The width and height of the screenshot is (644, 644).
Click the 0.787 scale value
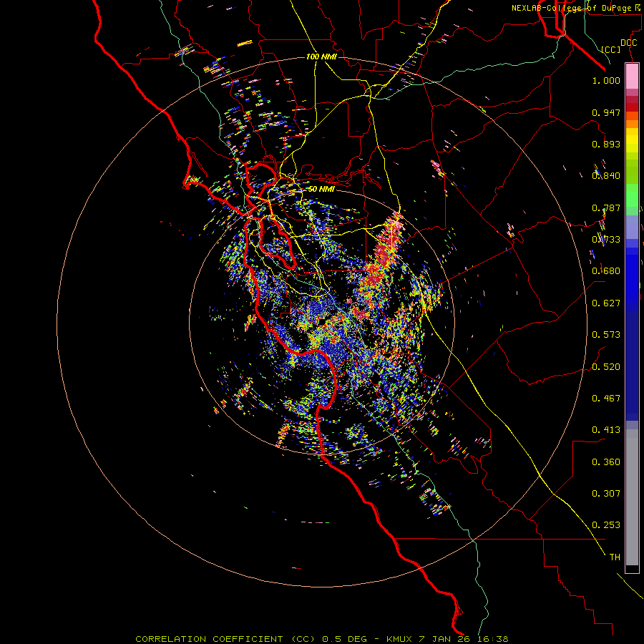click(x=606, y=208)
